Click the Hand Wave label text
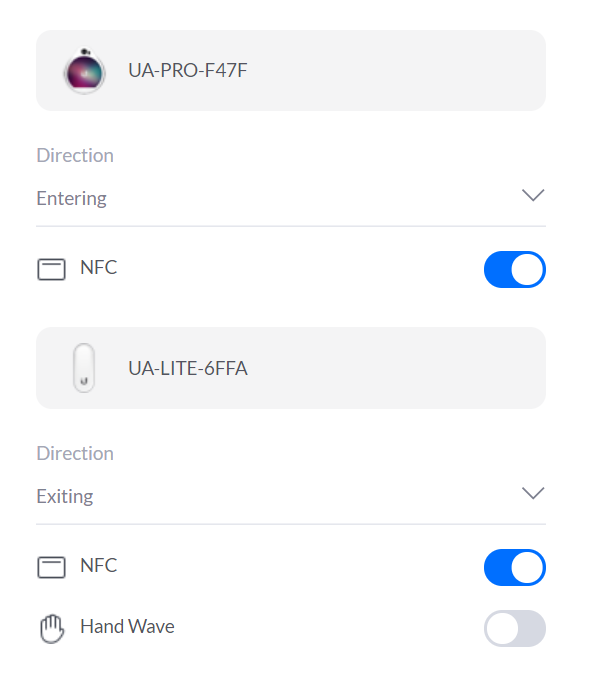 coord(127,626)
